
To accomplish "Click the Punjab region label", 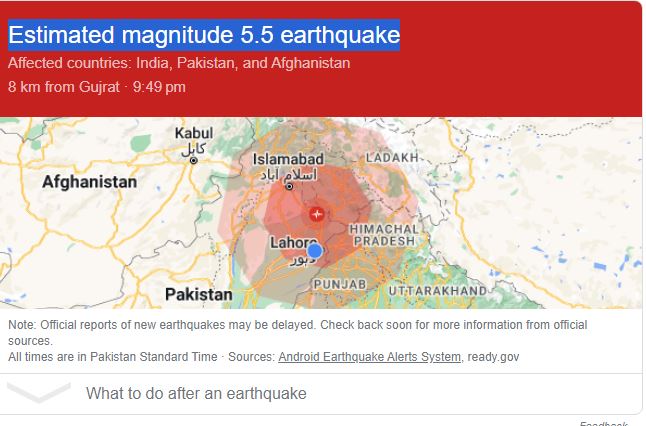I will click(x=340, y=284).
